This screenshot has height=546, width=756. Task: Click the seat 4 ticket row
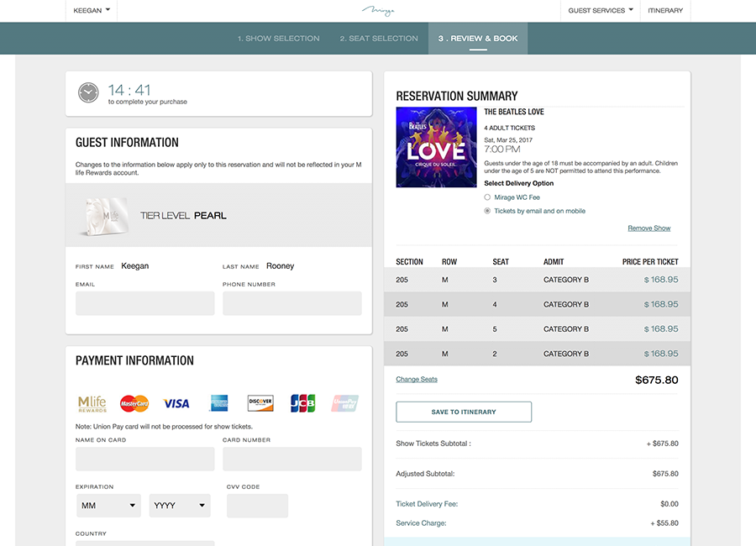537,304
